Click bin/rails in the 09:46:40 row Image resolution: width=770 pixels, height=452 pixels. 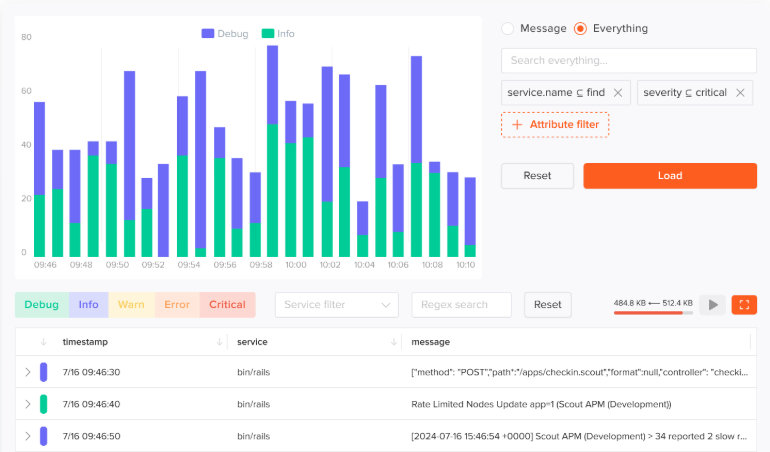253,404
